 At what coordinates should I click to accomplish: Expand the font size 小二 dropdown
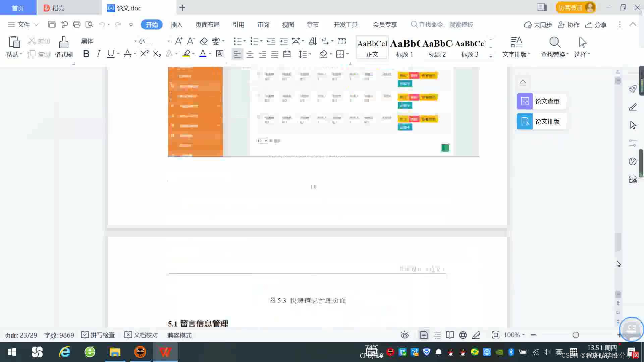(x=168, y=41)
